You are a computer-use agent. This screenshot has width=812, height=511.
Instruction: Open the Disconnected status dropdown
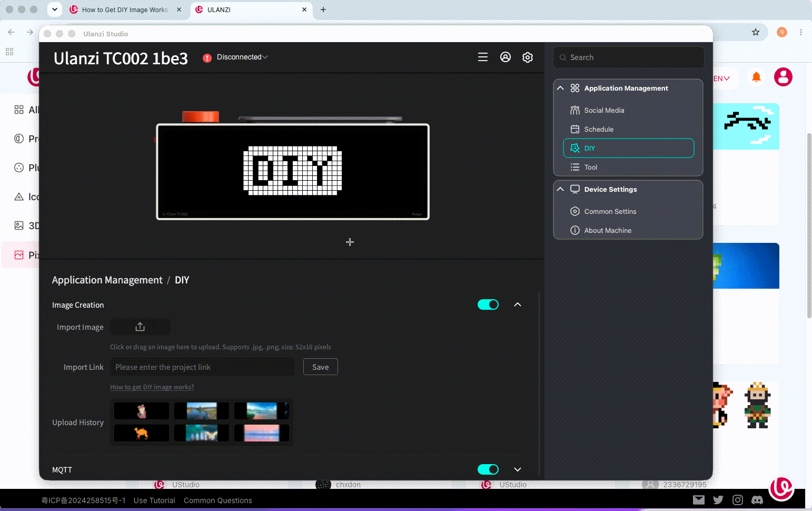242,57
